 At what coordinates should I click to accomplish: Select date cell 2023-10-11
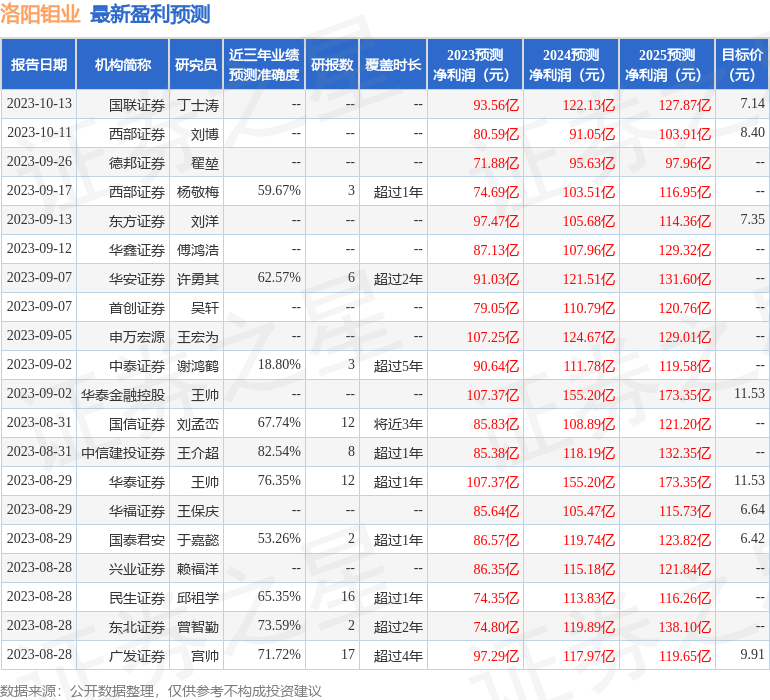coord(39,133)
